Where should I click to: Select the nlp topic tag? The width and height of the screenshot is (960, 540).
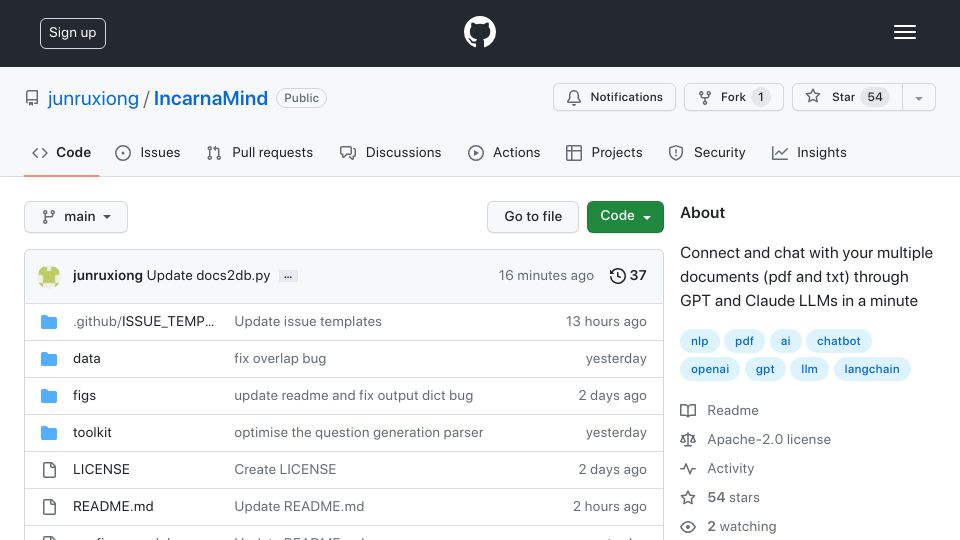pos(699,341)
